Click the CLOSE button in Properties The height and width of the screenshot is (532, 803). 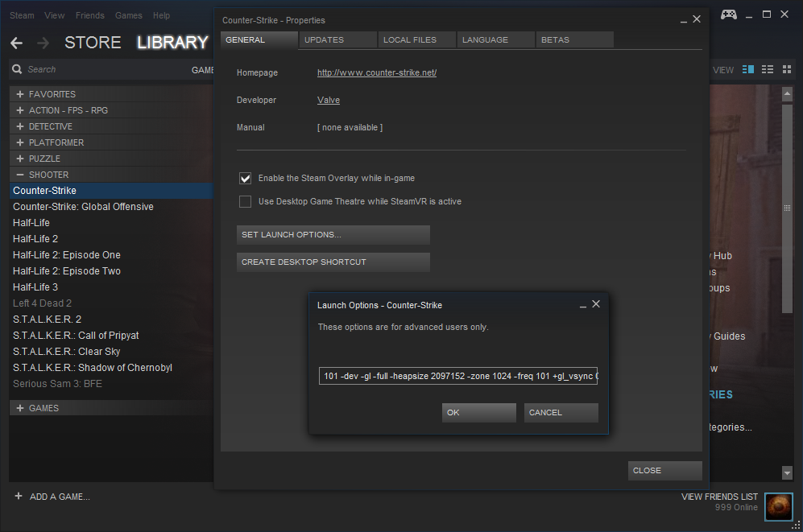click(664, 471)
